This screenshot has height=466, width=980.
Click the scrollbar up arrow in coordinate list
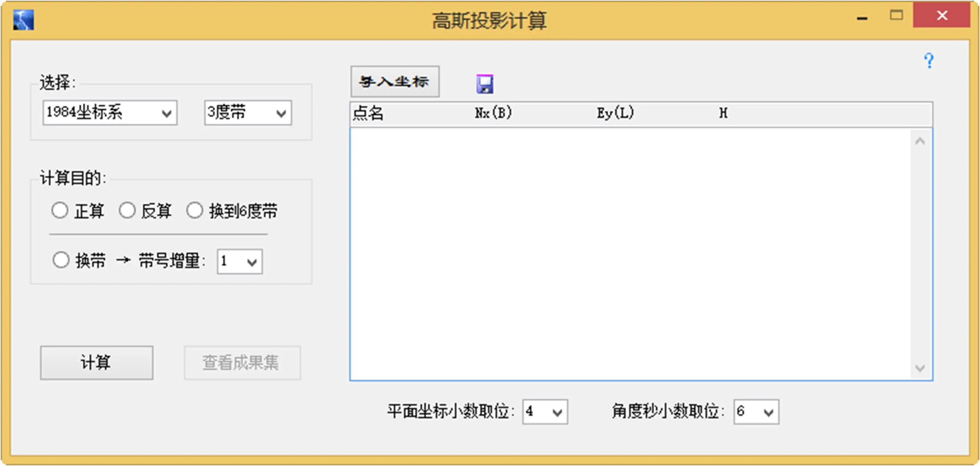920,141
